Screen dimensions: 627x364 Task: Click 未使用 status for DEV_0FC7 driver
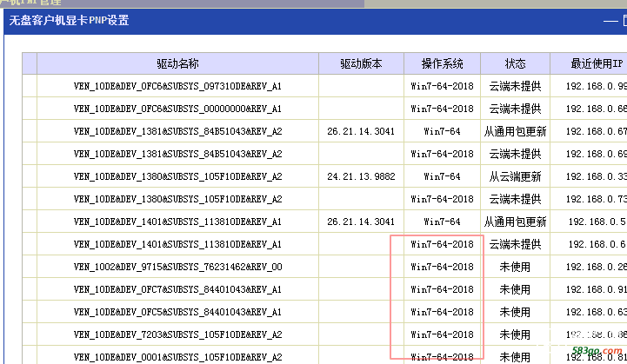click(515, 289)
